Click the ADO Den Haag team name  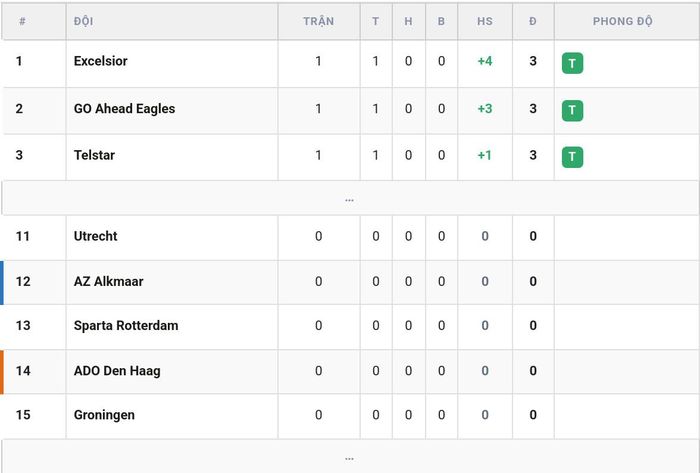117,371
